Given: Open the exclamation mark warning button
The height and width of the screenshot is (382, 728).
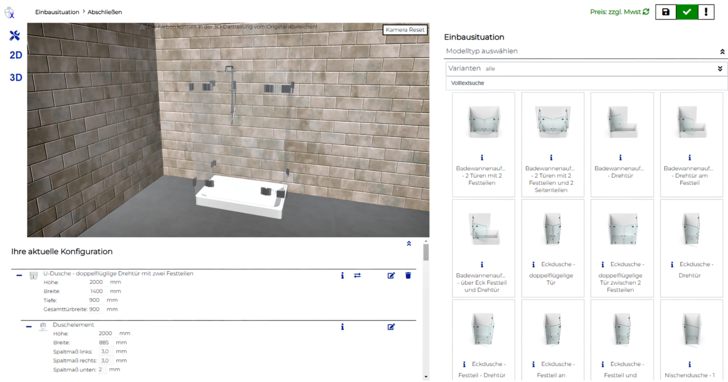Looking at the screenshot, I should (706, 12).
